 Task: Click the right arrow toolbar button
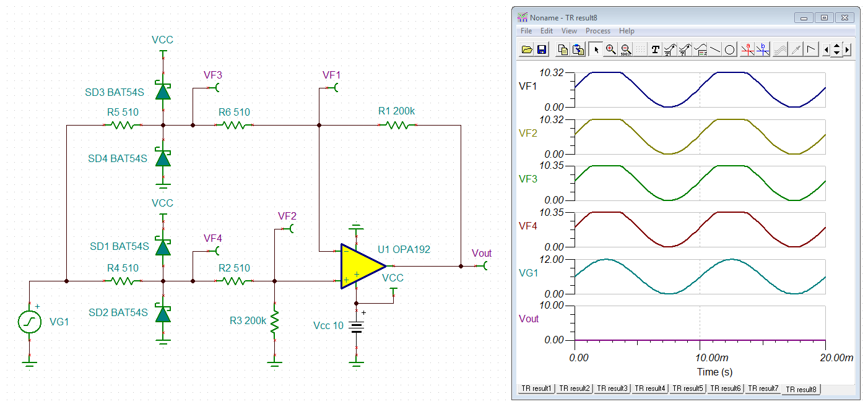pos(848,49)
